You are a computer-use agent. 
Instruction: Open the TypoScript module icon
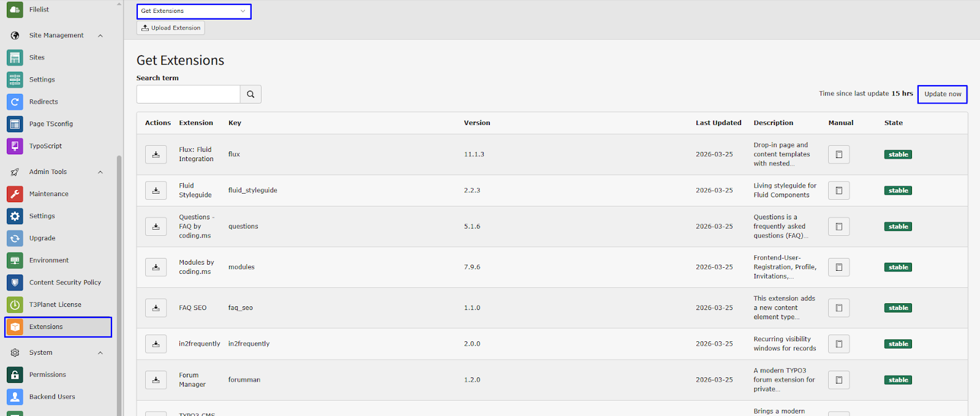point(15,146)
